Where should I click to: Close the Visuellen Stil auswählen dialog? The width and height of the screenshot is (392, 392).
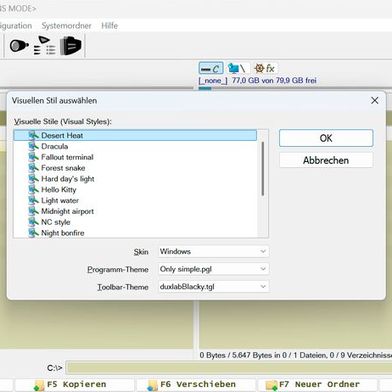[375, 100]
